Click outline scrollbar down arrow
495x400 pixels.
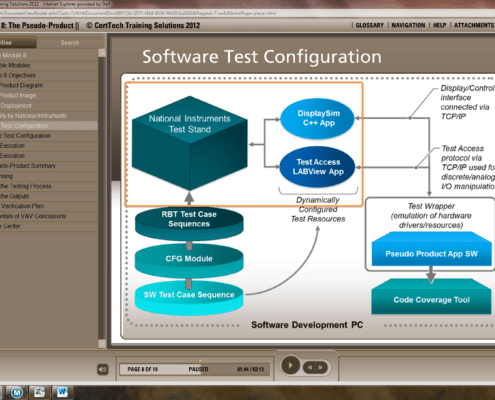[102, 344]
